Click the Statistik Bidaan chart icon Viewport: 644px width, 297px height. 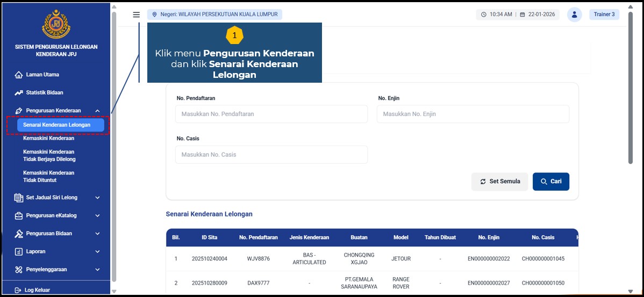click(19, 93)
